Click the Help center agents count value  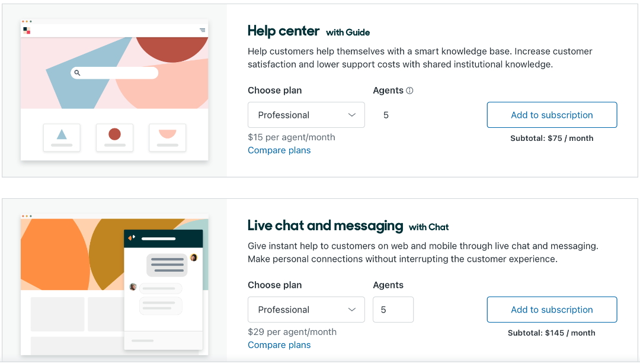(x=386, y=115)
